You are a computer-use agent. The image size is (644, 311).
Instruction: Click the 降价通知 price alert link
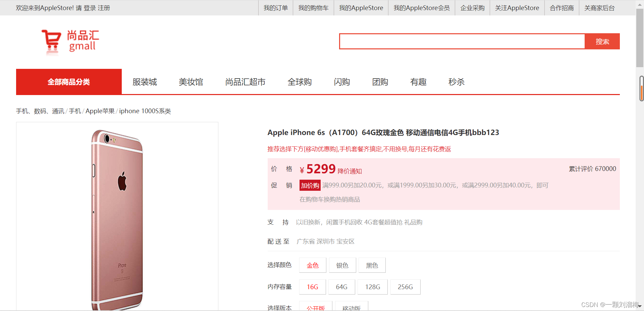pos(350,171)
